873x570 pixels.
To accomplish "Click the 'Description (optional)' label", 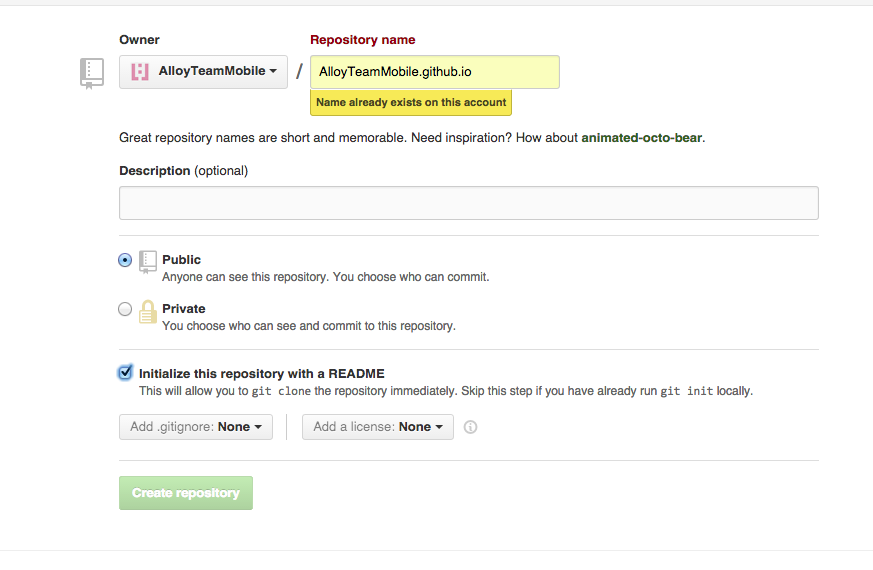I will (184, 171).
